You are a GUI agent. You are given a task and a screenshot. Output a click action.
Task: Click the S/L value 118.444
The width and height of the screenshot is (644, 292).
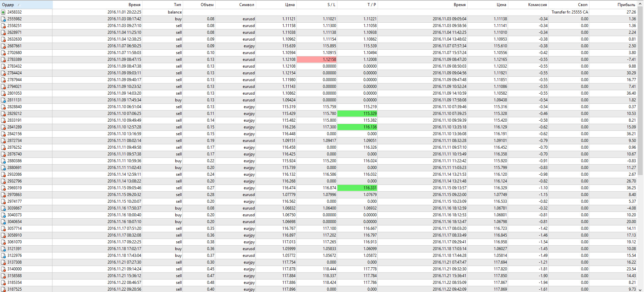tap(329, 269)
